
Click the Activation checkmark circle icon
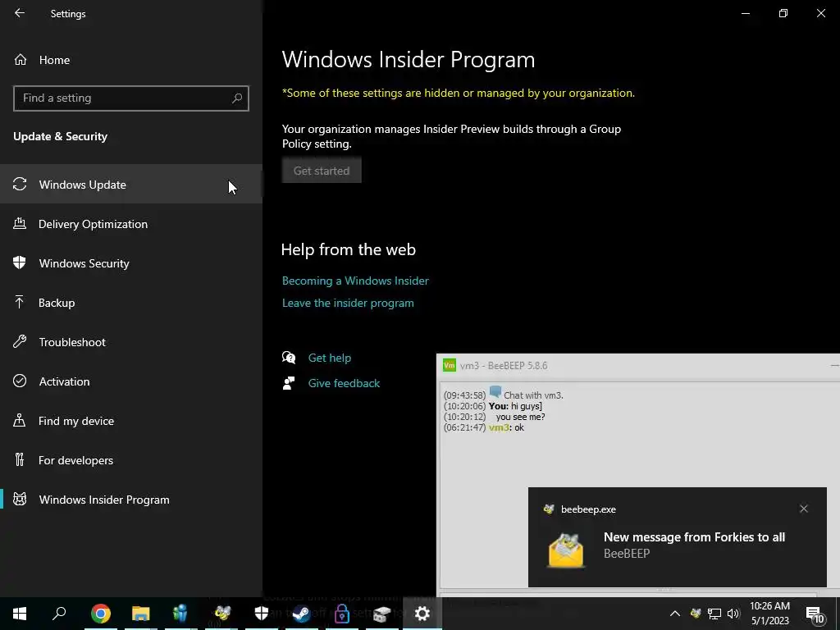20,381
